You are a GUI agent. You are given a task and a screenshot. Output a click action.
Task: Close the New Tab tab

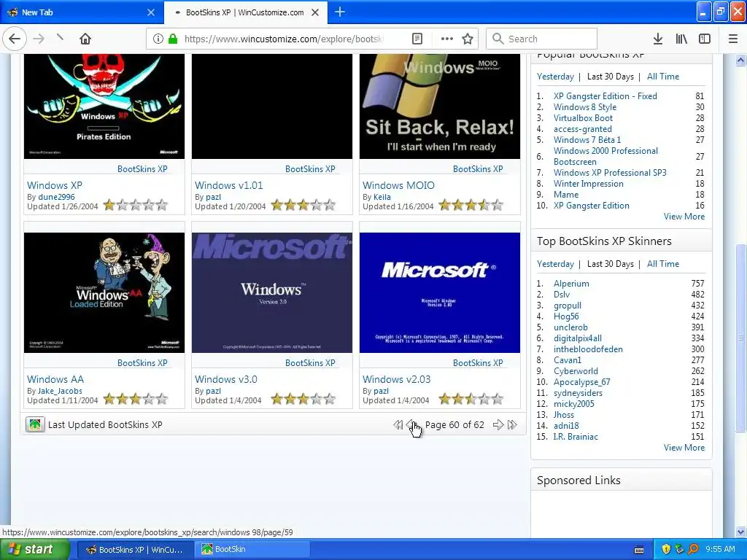point(151,12)
